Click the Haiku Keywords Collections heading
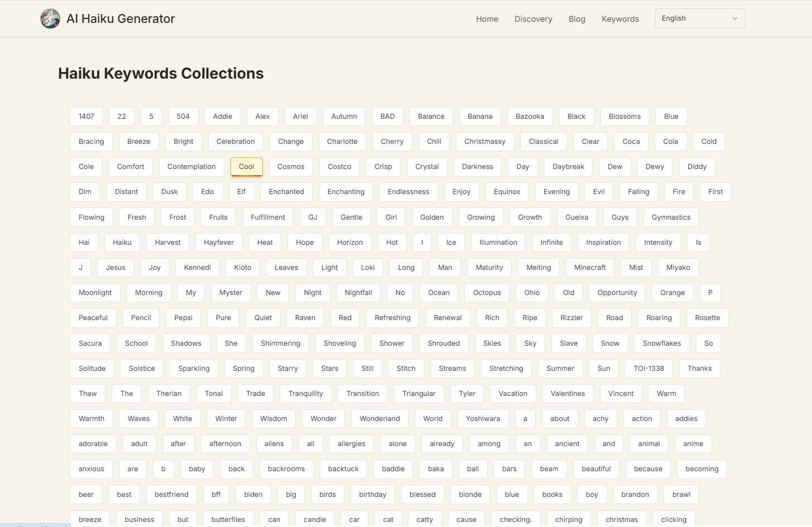 tap(161, 74)
